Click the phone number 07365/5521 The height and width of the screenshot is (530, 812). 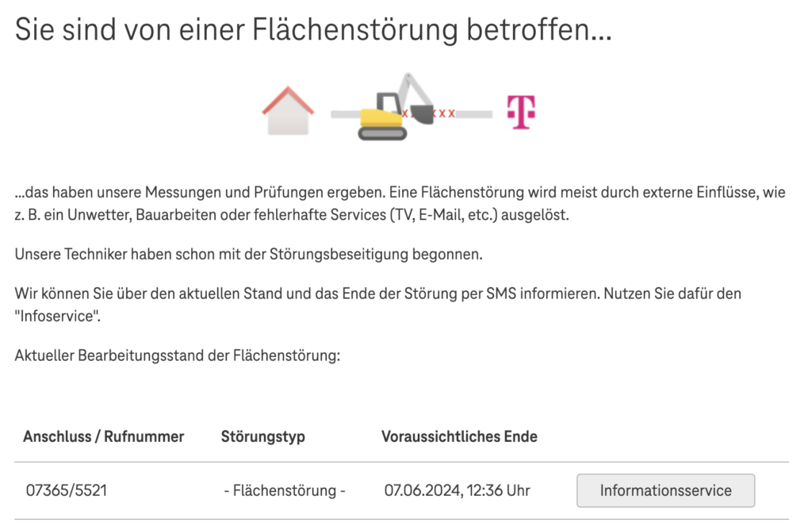tap(67, 490)
